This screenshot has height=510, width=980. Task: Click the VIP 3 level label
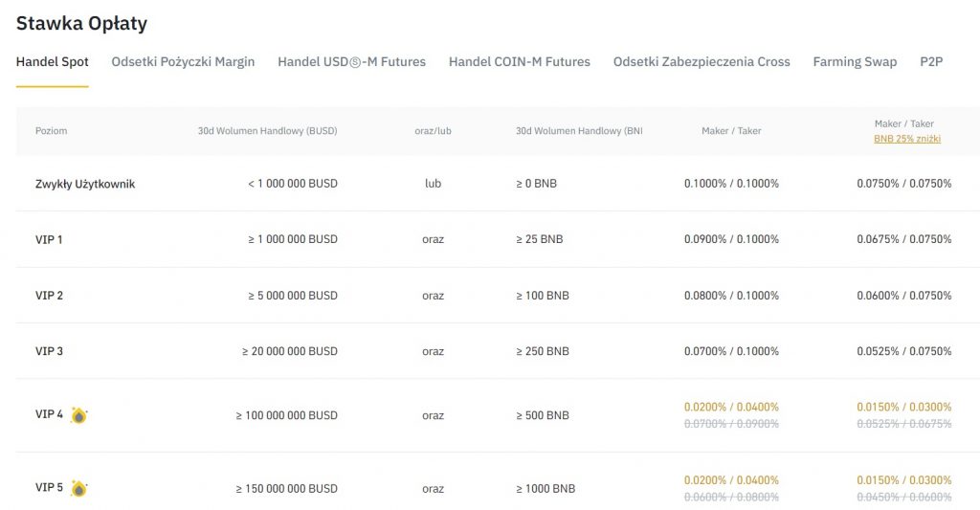49,351
